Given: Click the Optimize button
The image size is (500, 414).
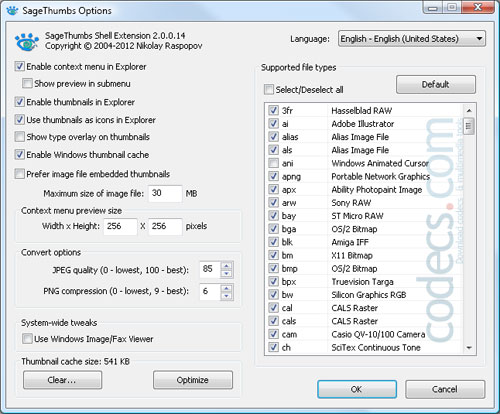Looking at the screenshot, I should coord(193,380).
